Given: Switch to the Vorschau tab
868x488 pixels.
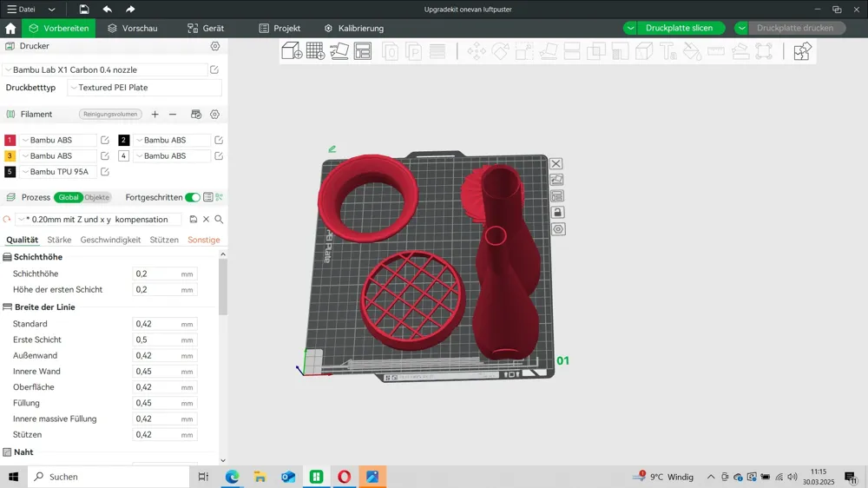Looking at the screenshot, I should click(132, 29).
